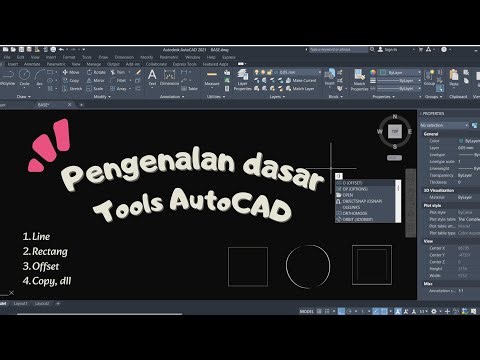The image size is (480, 360).
Task: Click the Move tool in Modify panel
Action: 71,72
